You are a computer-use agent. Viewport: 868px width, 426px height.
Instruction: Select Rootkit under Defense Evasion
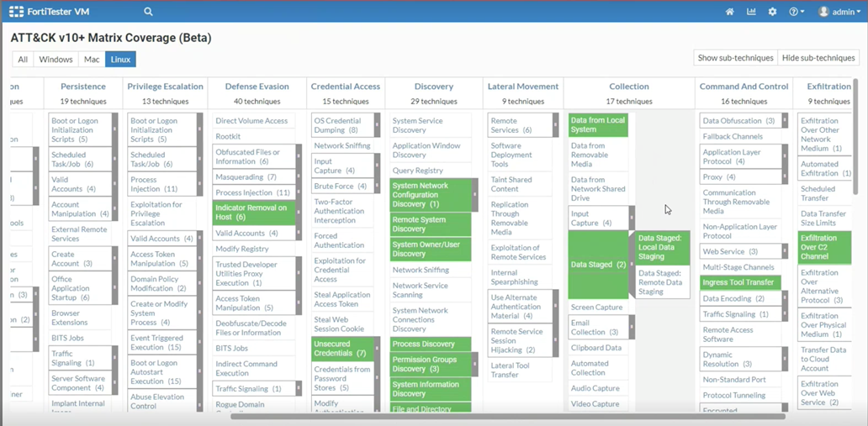[253, 136]
